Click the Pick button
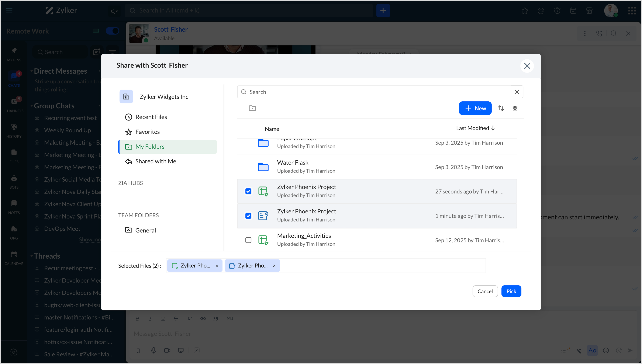This screenshot has width=642, height=364. (x=511, y=291)
